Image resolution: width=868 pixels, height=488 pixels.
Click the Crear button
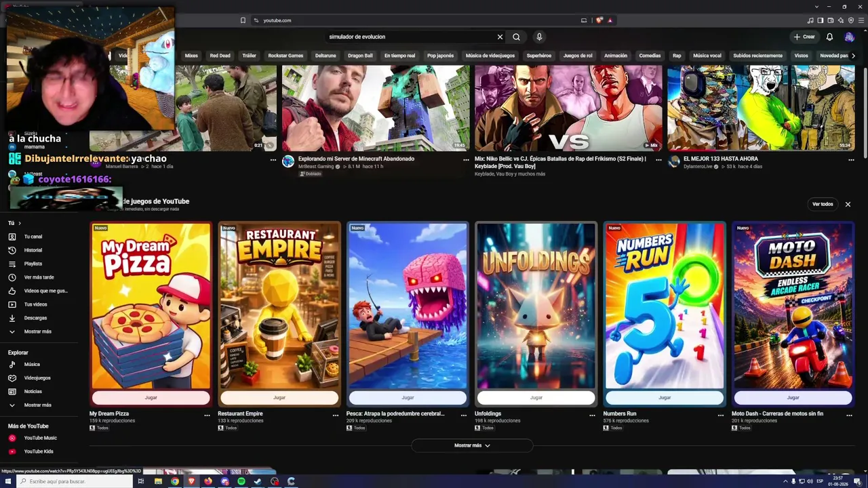(x=804, y=37)
